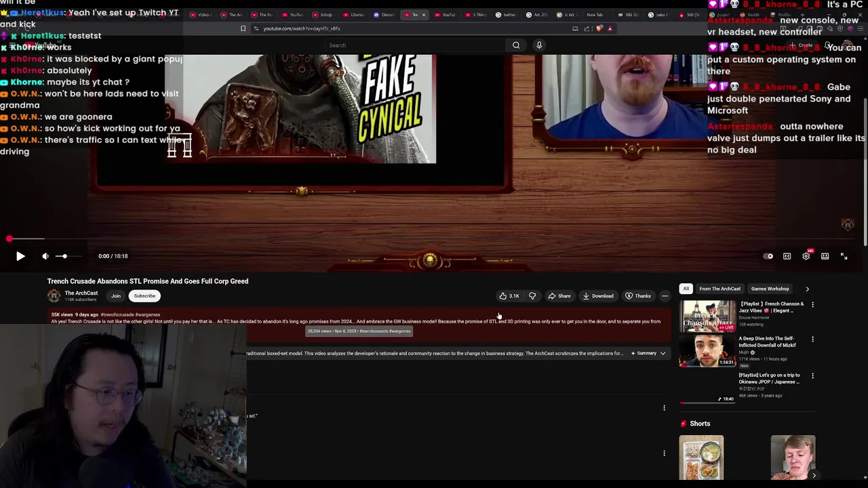868x488 pixels.
Task: Switch to the Liberate browser tab
Action: [x=354, y=14]
